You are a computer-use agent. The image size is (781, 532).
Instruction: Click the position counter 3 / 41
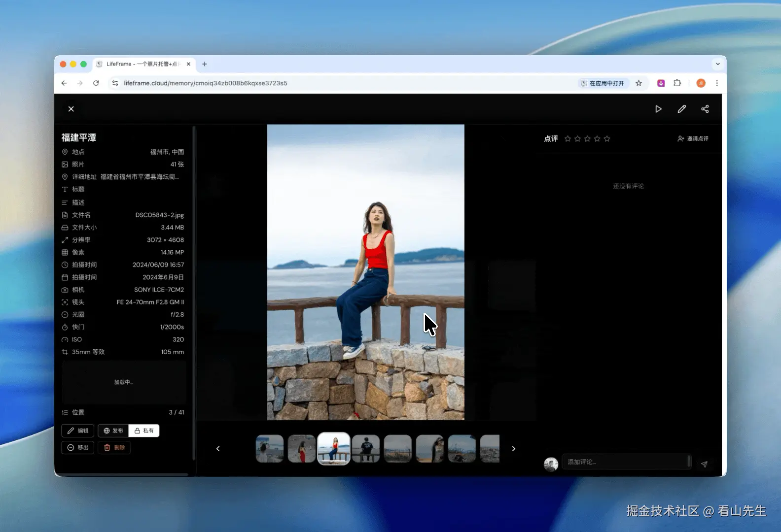click(177, 412)
